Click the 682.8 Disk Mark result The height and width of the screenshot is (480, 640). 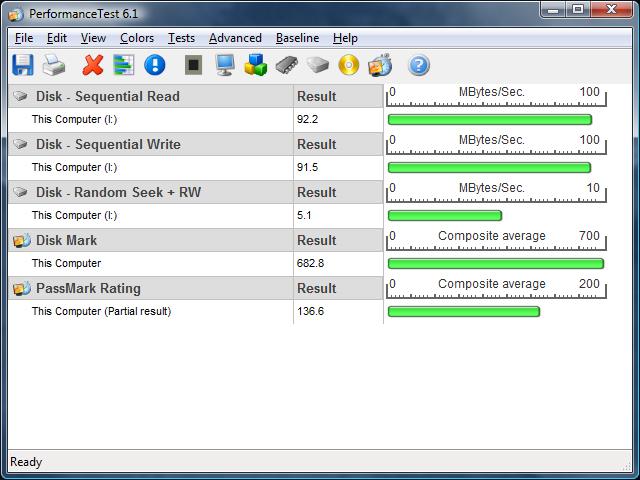click(310, 263)
